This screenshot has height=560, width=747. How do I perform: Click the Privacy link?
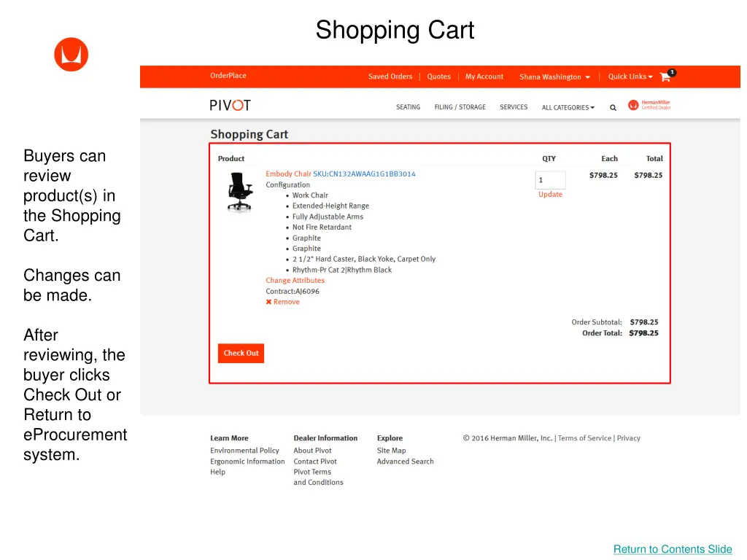[628, 438]
